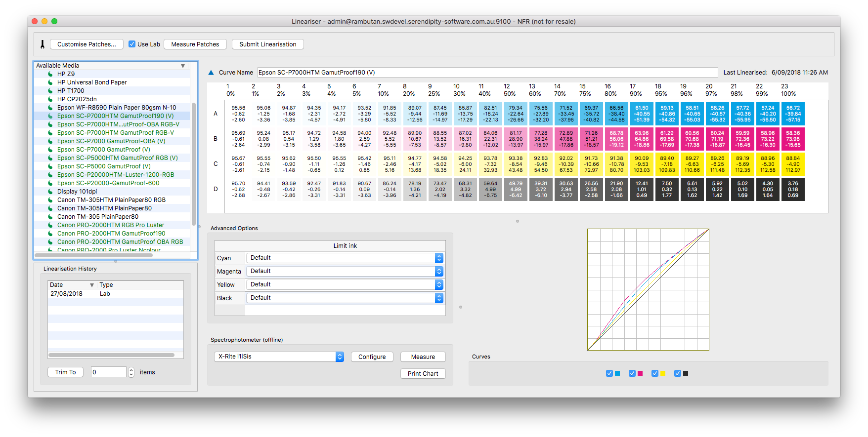Image resolution: width=868 pixels, height=437 pixels.
Task: Click the Linearisation History horizontal scrollbar
Action: (x=112, y=355)
